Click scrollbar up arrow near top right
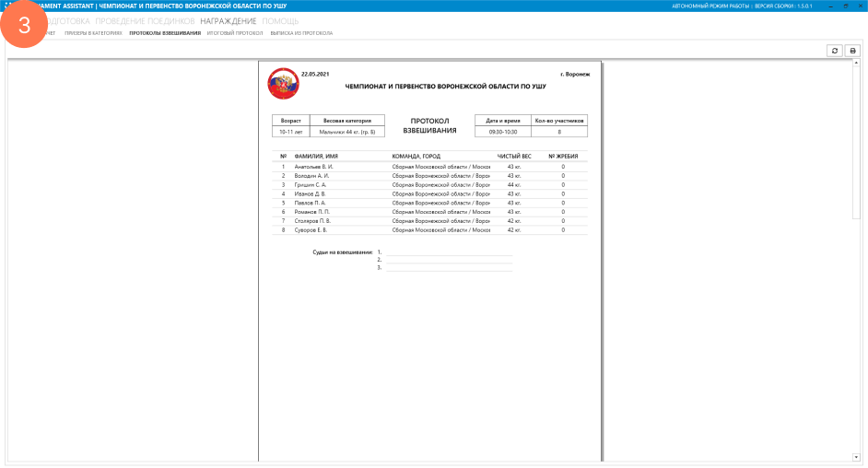The height and width of the screenshot is (468, 868). 857,64
